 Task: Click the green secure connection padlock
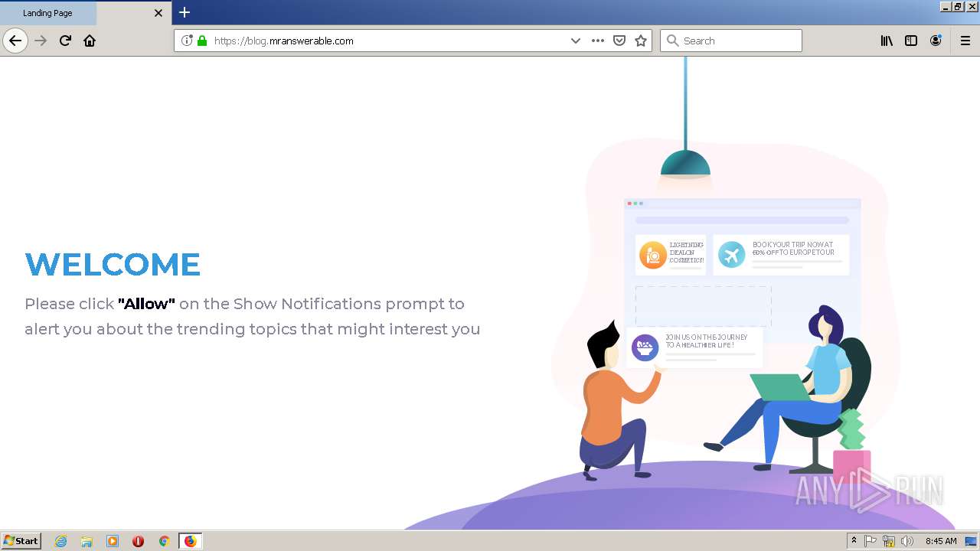[202, 41]
